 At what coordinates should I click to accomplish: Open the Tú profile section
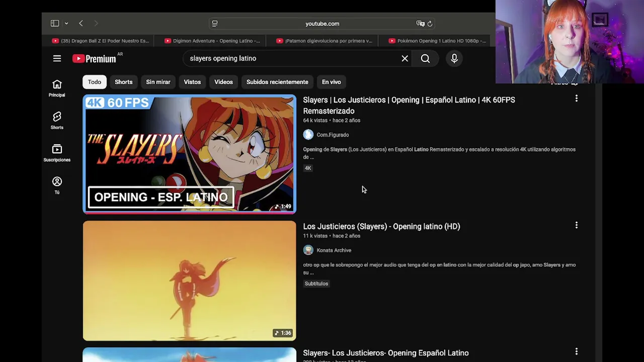click(x=57, y=185)
